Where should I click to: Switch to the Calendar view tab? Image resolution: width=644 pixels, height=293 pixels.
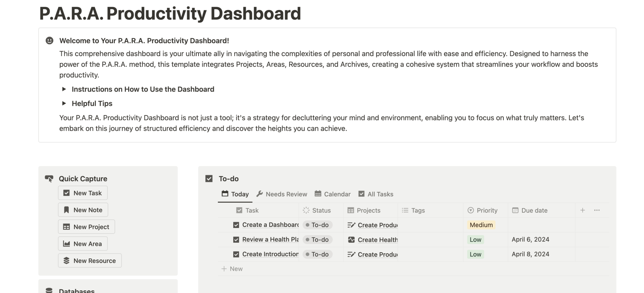point(333,194)
